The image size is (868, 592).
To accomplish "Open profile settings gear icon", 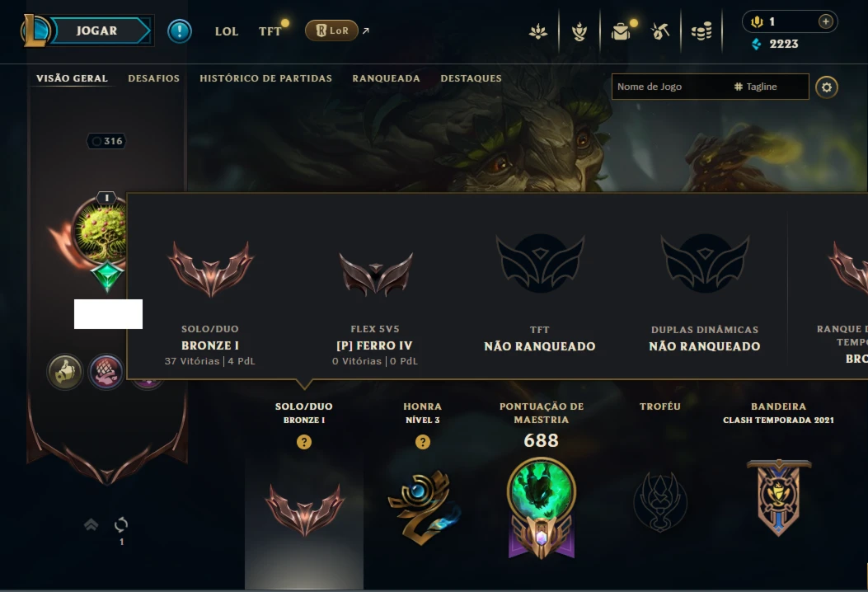I will click(827, 87).
